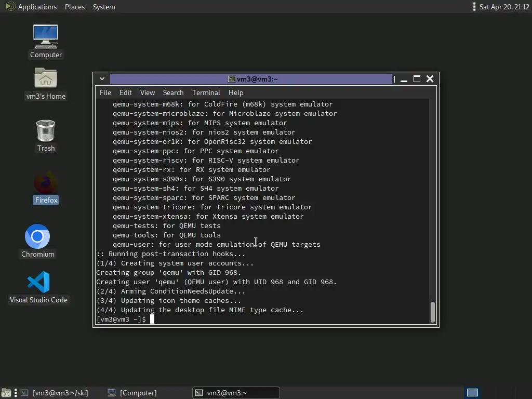Click the top panel three-dot handle
This screenshot has height=399, width=532.
(474, 7)
